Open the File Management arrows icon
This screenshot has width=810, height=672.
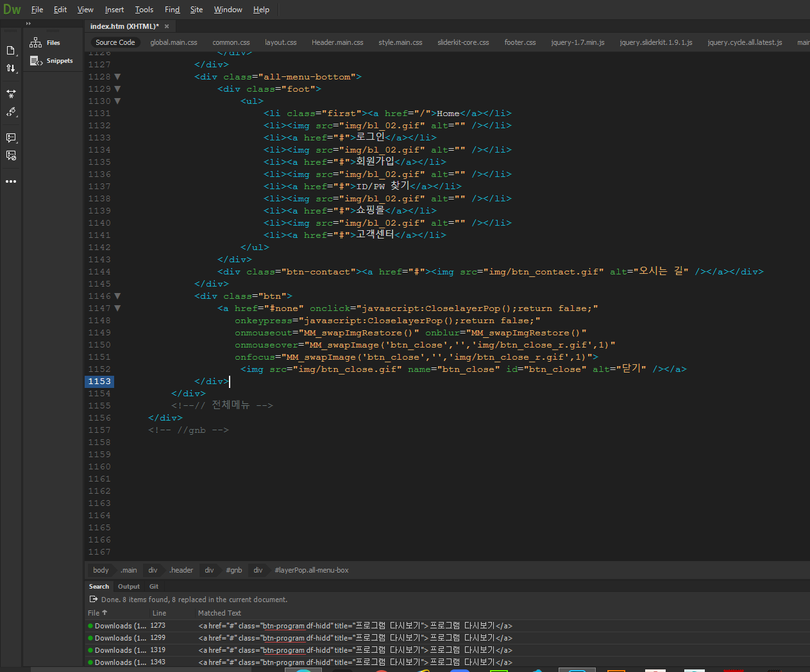11,69
